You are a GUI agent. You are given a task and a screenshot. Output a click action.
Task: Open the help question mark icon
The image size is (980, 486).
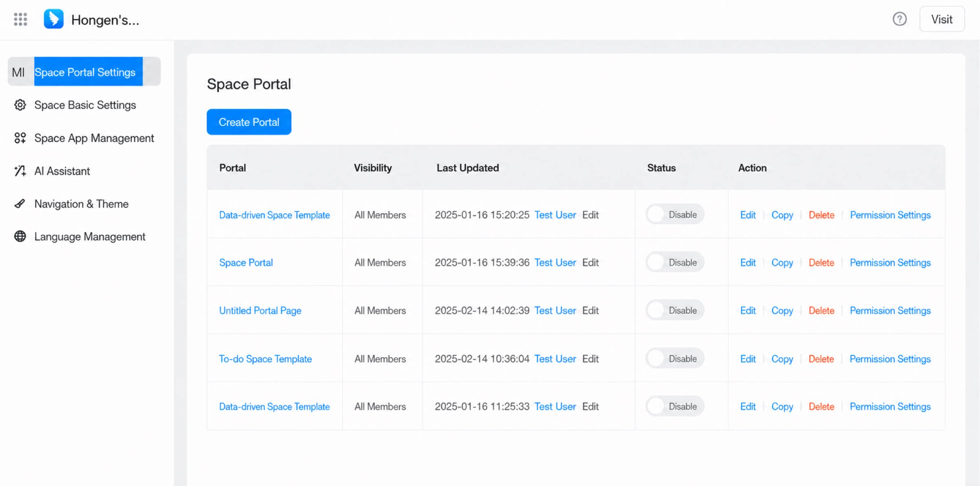pyautogui.click(x=900, y=19)
